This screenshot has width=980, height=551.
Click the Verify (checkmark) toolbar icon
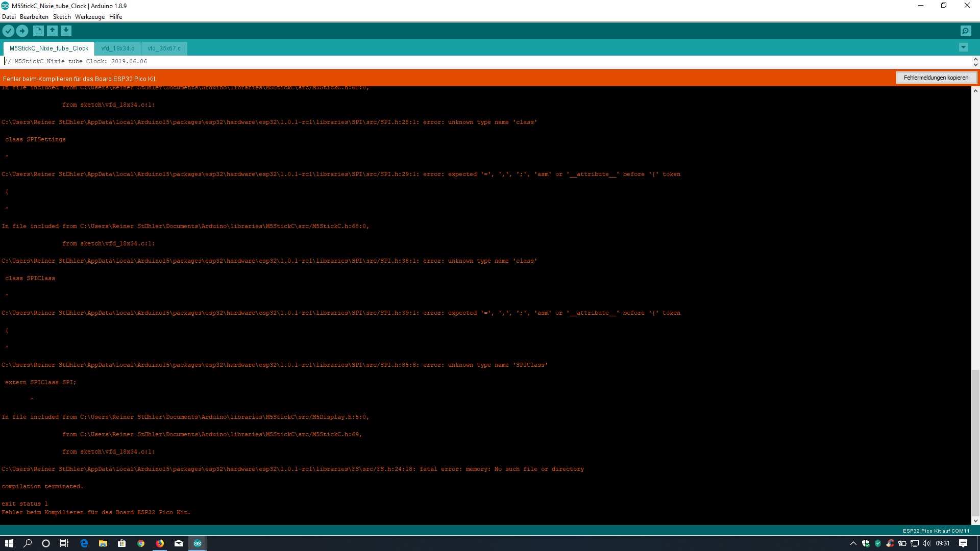pos(8,31)
